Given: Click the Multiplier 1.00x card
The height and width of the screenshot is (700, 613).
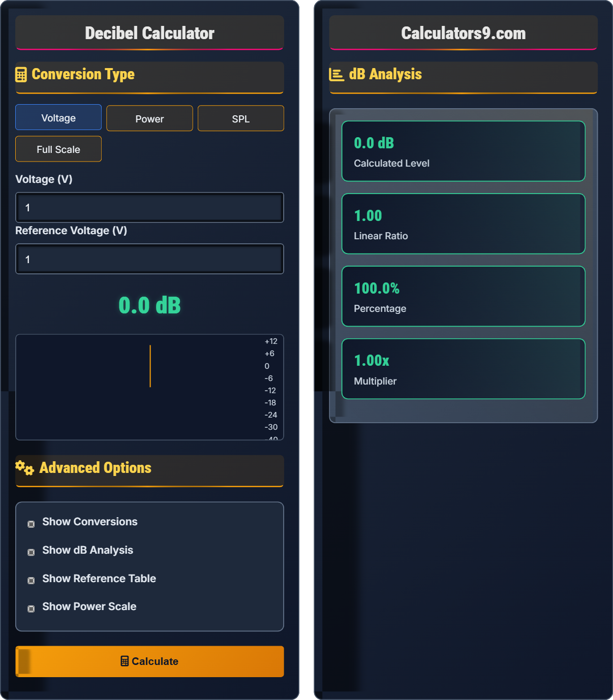Looking at the screenshot, I should point(464,369).
